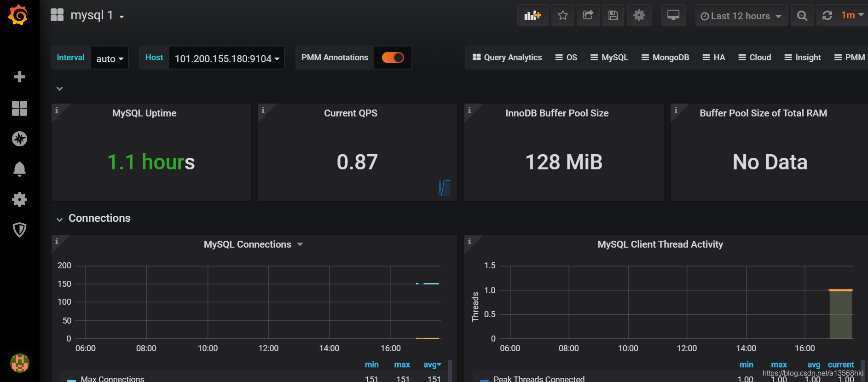Click info icon on MySQL Client Thread Activity
This screenshot has height=382, width=868.
pos(469,241)
